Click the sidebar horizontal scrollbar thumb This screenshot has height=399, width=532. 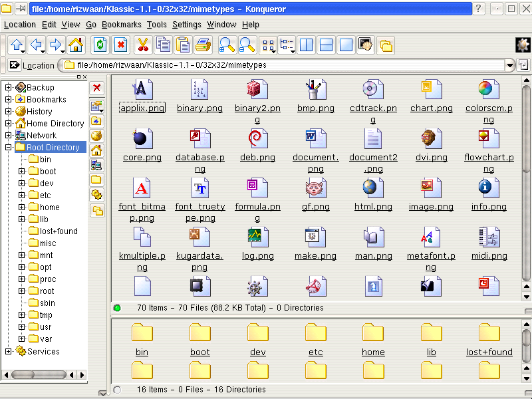click(x=39, y=374)
